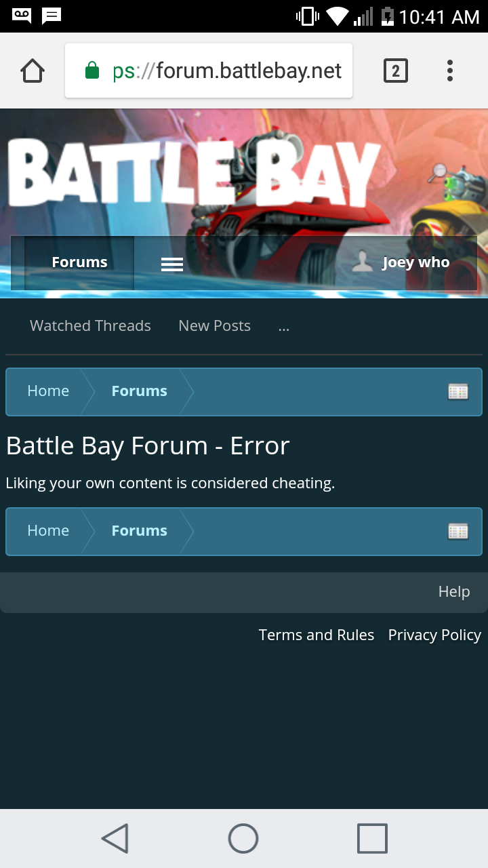488x868 pixels.
Task: Open the Joey who account menu
Action: pyautogui.click(x=401, y=262)
